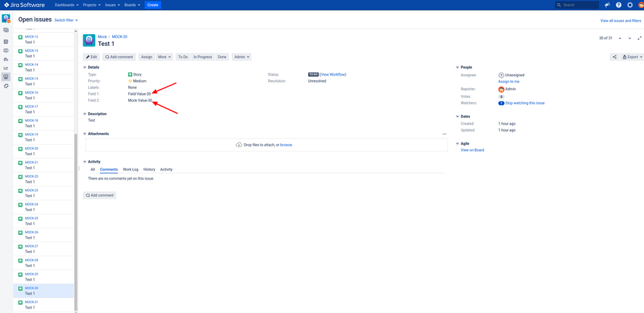Open the attachments three-dot options menu
This screenshot has width=644, height=313.
[x=444, y=134]
